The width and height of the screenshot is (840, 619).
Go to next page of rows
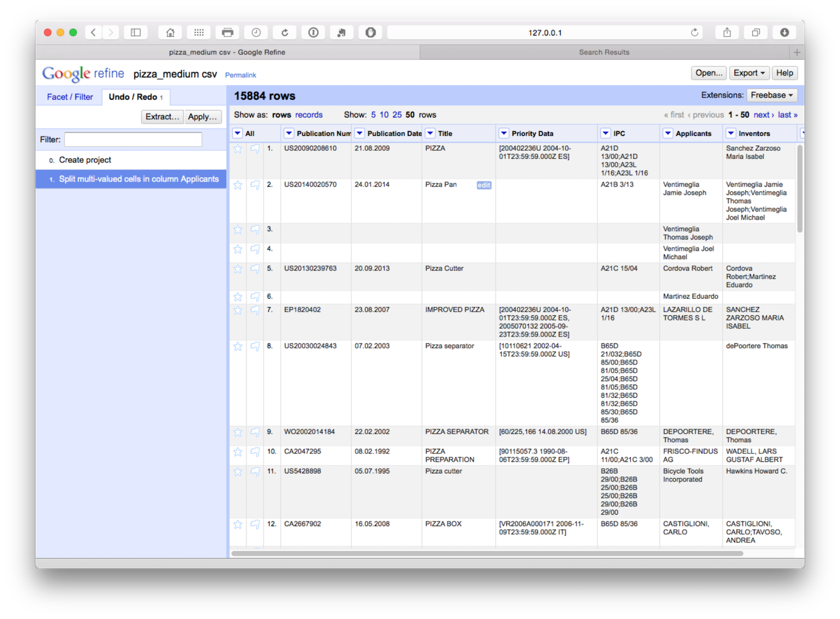(764, 115)
